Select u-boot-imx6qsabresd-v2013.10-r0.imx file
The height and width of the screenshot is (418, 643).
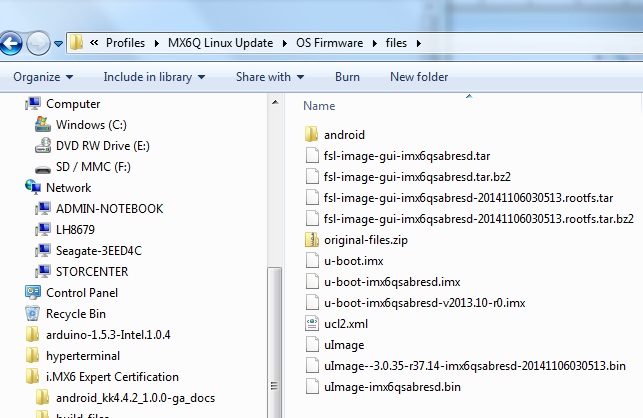pyautogui.click(x=424, y=303)
